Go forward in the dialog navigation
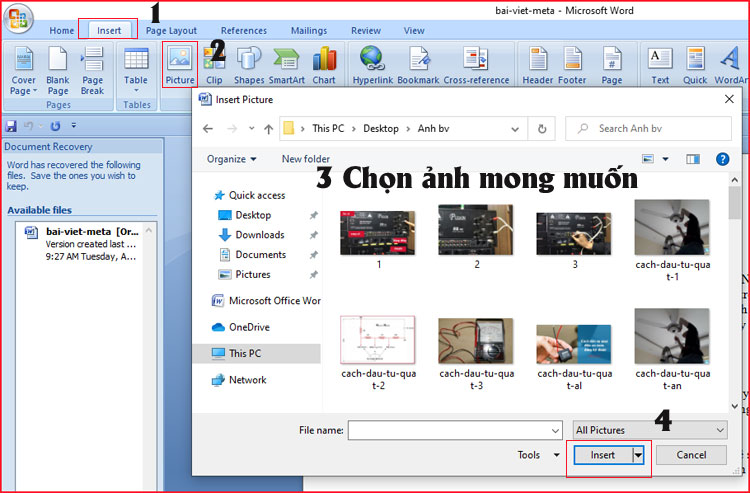Screen dimensions: 750x493 (x=232, y=129)
